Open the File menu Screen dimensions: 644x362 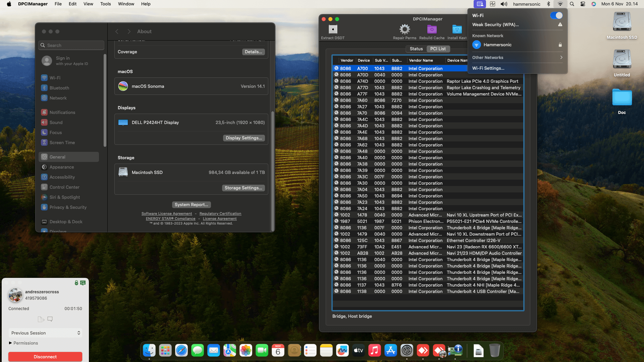click(x=58, y=4)
